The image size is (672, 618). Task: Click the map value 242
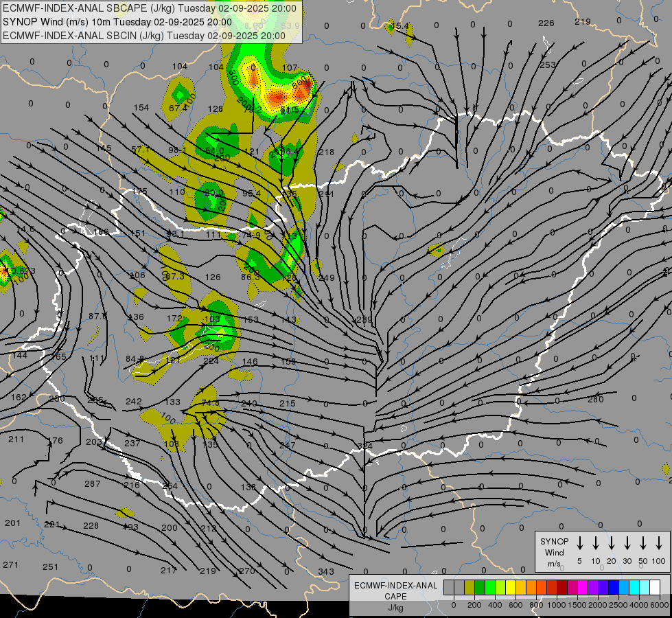pos(134,402)
